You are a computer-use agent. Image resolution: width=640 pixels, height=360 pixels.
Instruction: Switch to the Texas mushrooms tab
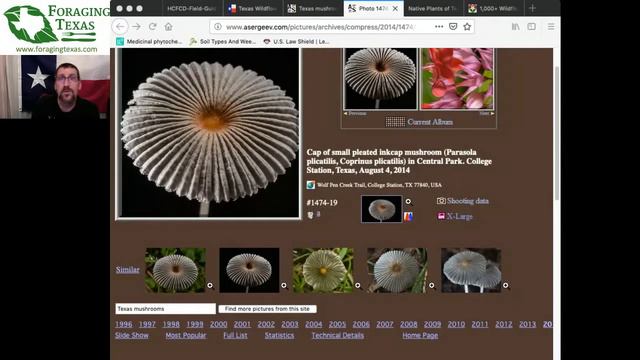point(313,8)
